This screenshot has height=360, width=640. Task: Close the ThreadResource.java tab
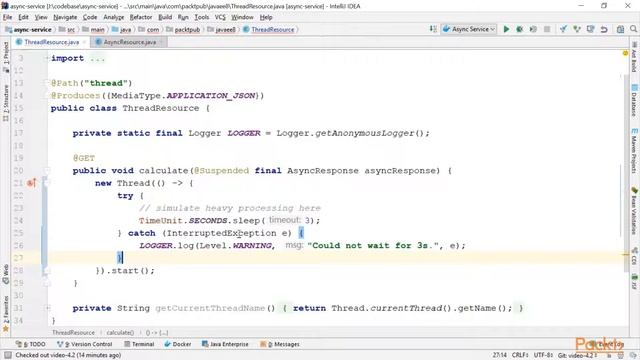(84, 42)
